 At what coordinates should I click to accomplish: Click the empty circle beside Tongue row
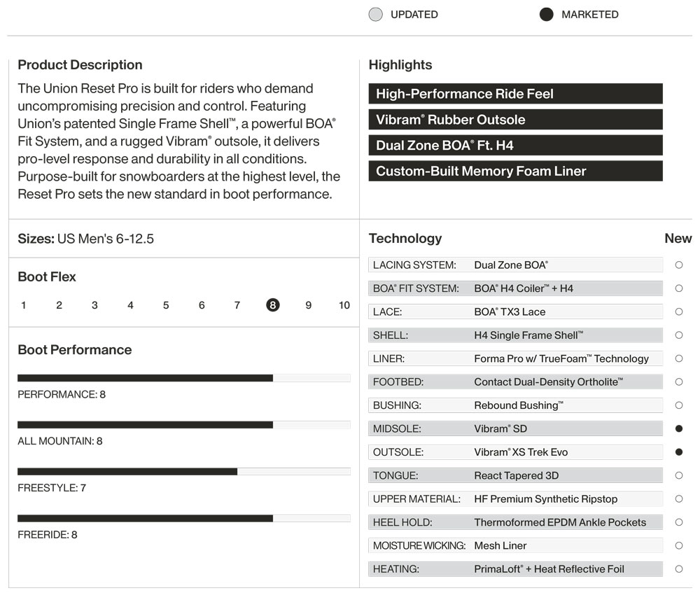(678, 475)
